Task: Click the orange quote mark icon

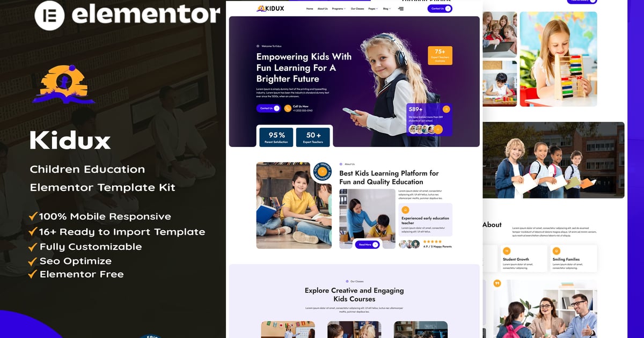Action: pyautogui.click(x=497, y=283)
